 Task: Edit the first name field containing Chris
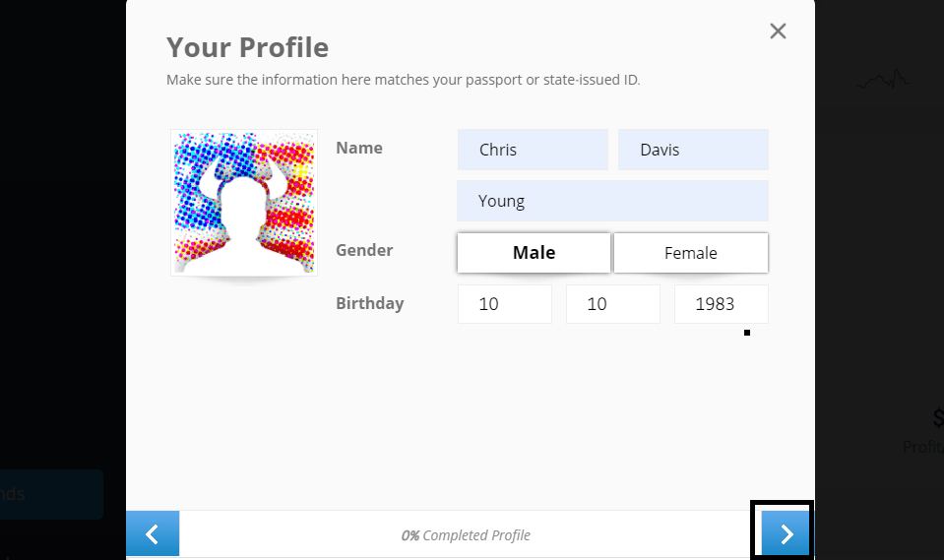(x=533, y=150)
